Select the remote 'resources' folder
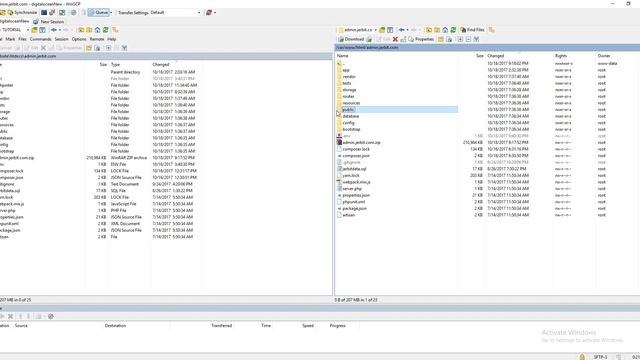Screen dimensions: 640x360 [x=351, y=103]
